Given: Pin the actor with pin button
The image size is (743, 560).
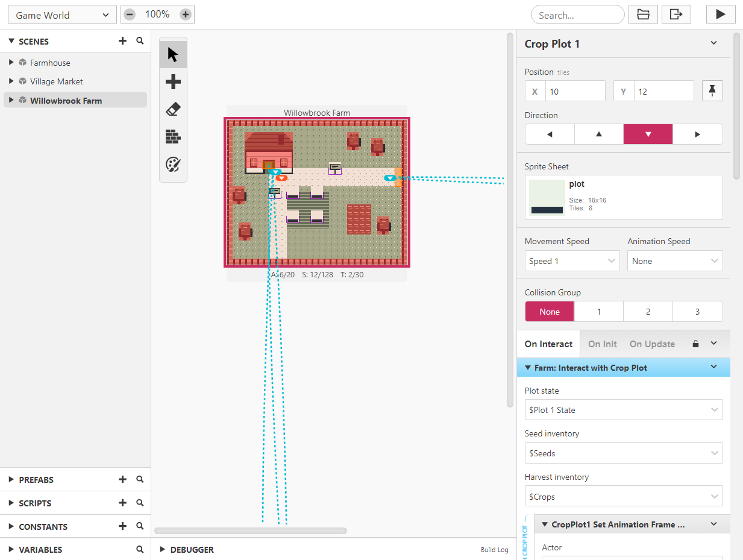Looking at the screenshot, I should (712, 91).
